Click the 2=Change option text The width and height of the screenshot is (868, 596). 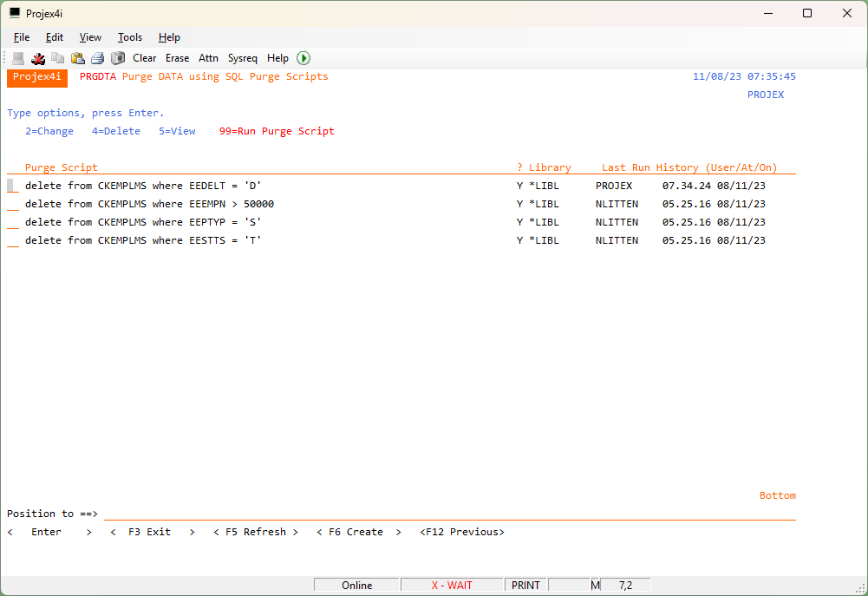(x=49, y=131)
